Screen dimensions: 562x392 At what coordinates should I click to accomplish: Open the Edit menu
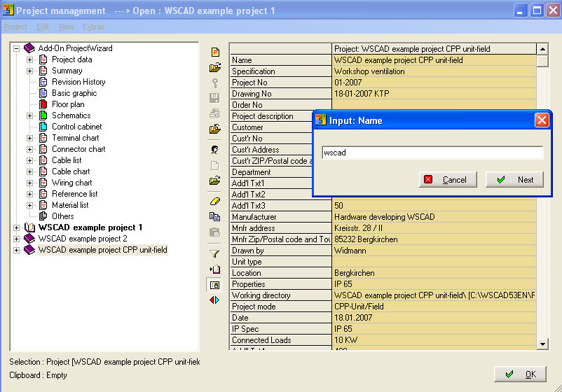click(x=42, y=27)
